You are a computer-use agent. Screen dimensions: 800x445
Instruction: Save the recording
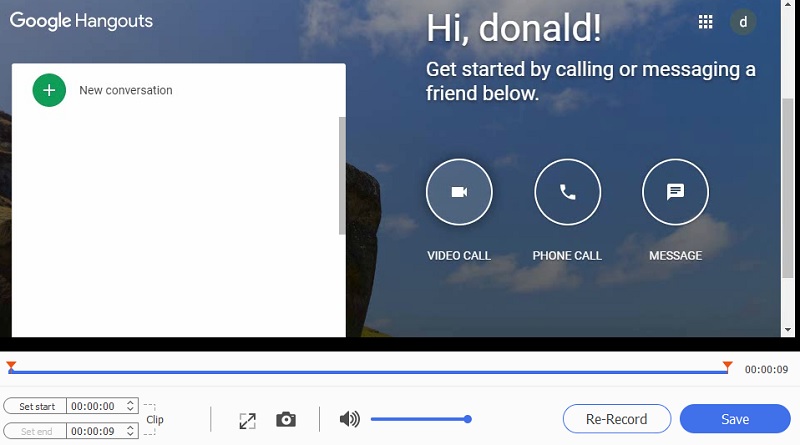735,419
